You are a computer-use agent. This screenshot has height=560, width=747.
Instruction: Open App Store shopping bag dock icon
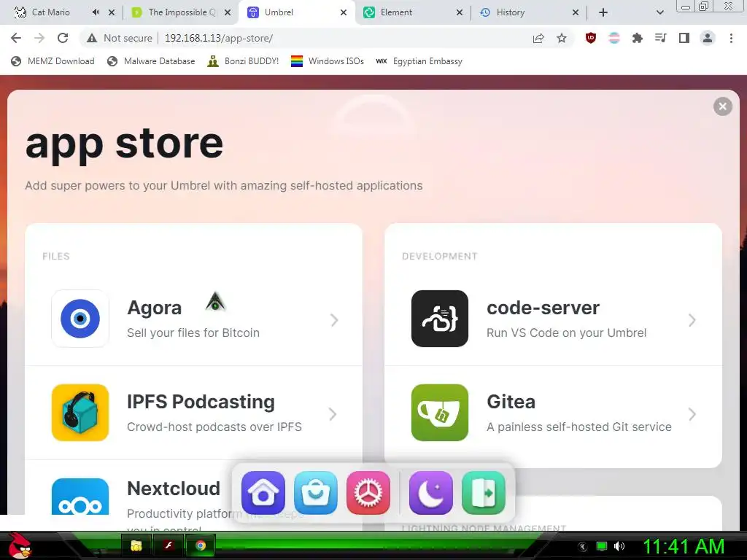coord(316,493)
